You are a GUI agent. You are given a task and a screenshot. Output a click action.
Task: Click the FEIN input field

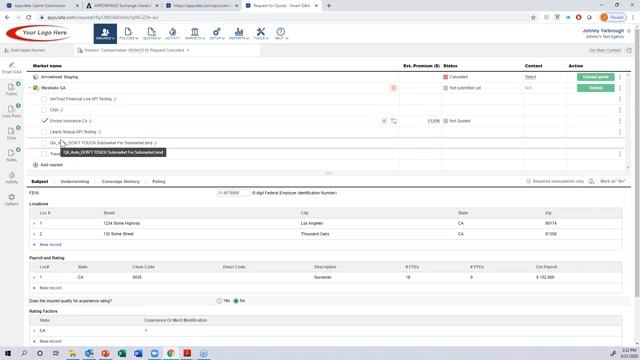pos(233,193)
